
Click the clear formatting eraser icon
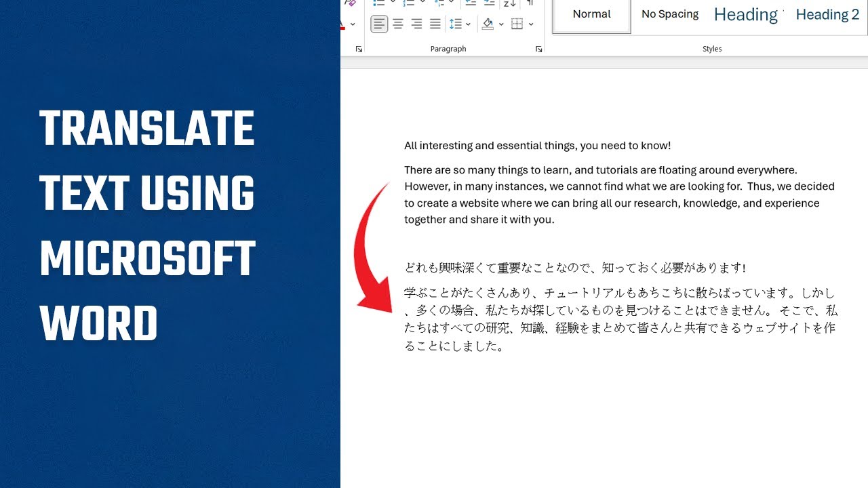[x=349, y=3]
